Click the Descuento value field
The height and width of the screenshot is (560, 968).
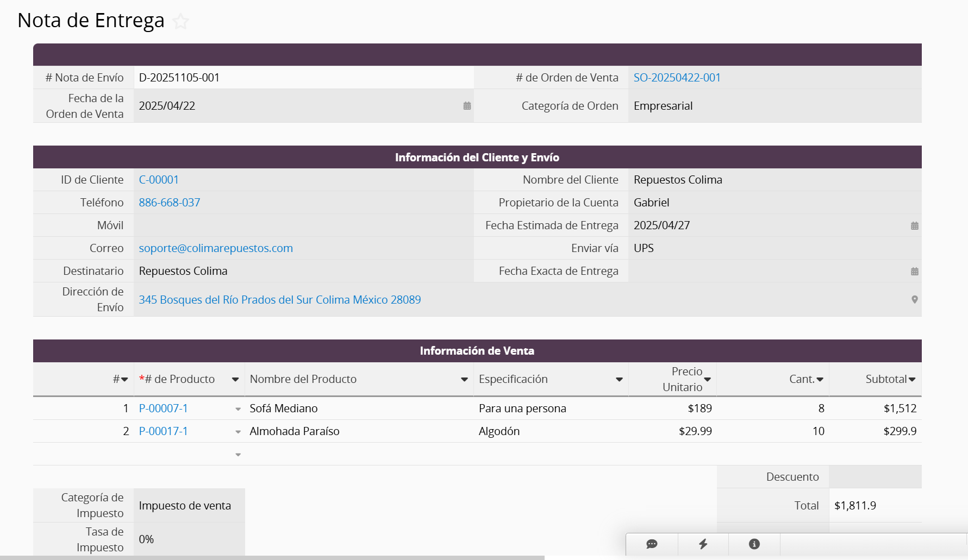coord(875,477)
